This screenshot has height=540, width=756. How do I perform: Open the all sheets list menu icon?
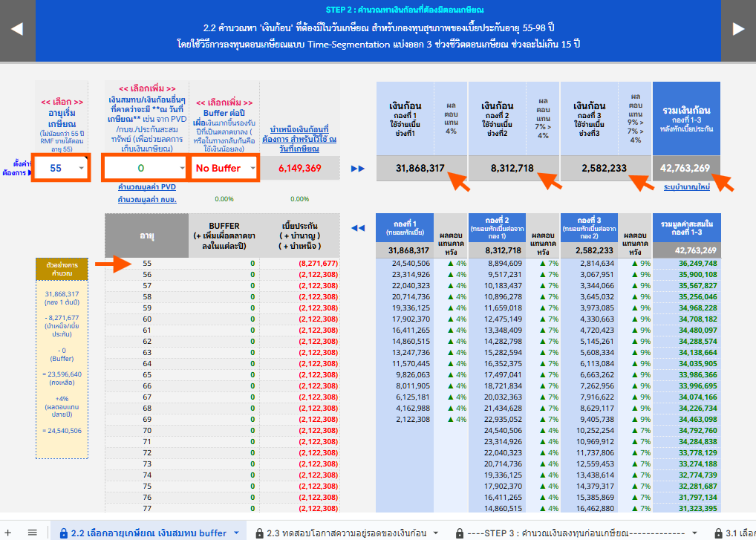pyautogui.click(x=32, y=532)
